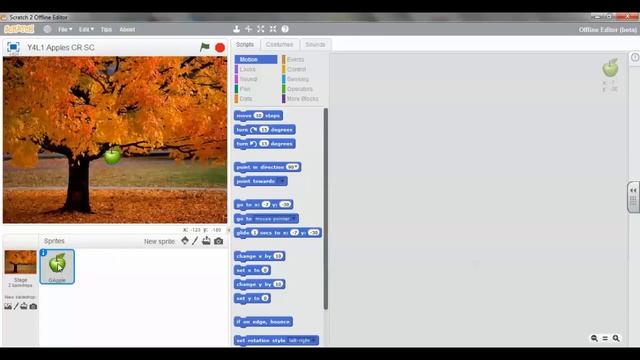Open the Edit menu
The height and width of the screenshot is (360, 640).
point(86,29)
